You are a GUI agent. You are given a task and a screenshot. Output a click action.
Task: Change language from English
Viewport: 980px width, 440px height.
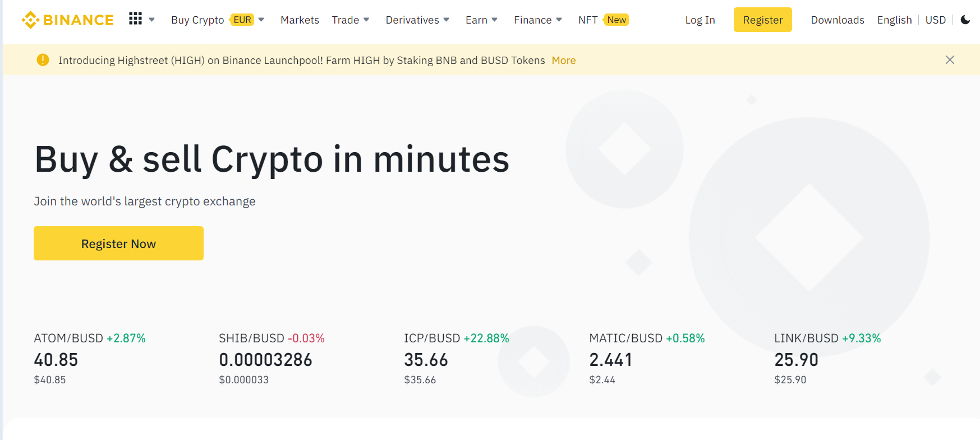[895, 20]
